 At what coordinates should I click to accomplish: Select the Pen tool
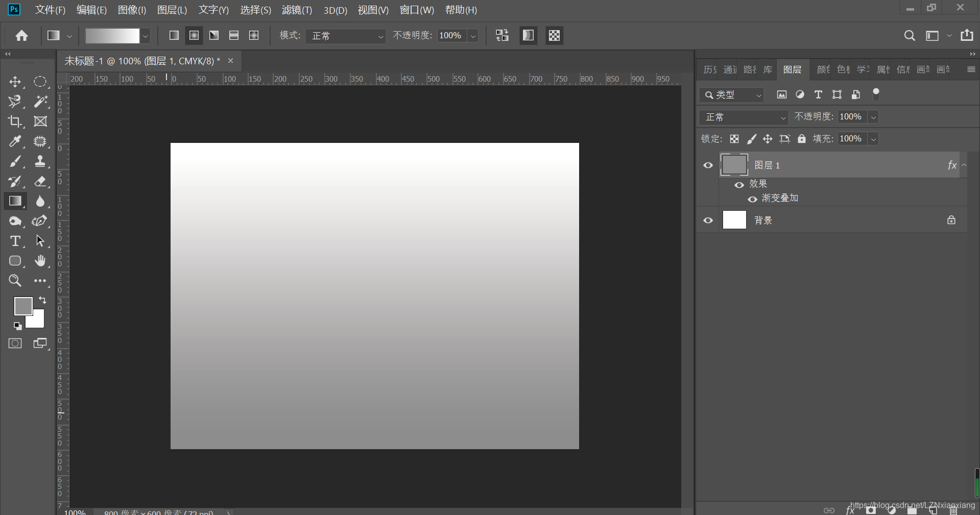pyautogui.click(x=40, y=221)
